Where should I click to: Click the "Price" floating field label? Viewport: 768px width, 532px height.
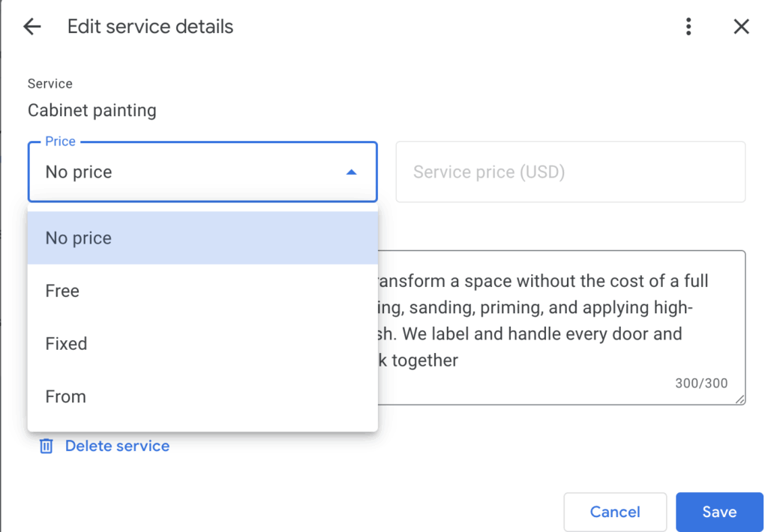click(60, 142)
